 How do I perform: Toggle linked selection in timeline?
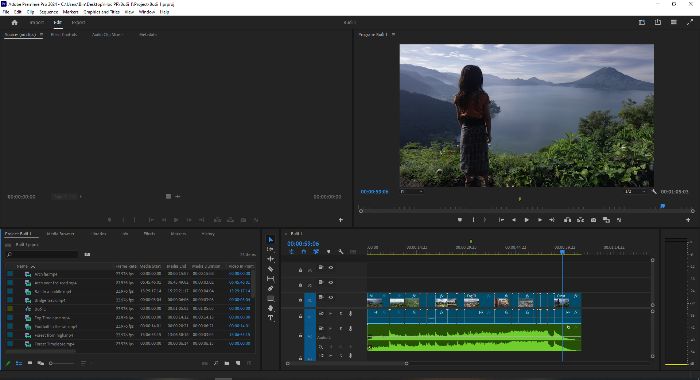[x=316, y=252]
